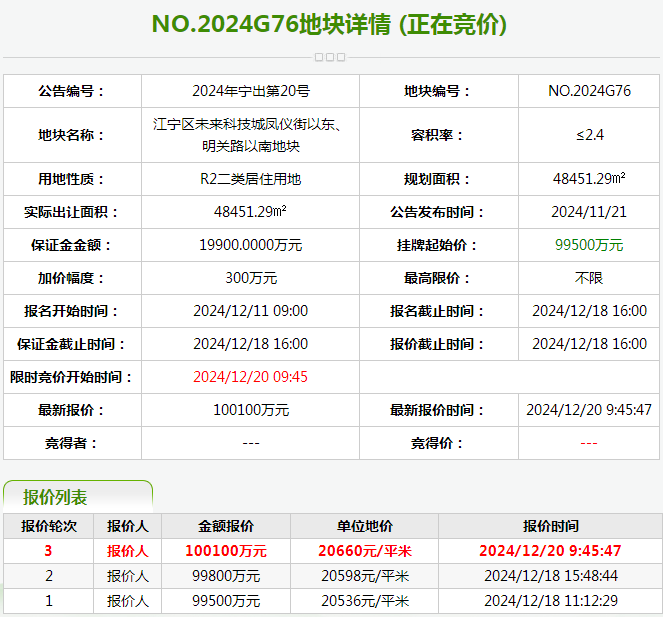Viewport: 663px width, 617px height.
Task: Select the 最新报价 value 100100万元
Action: pos(251,410)
